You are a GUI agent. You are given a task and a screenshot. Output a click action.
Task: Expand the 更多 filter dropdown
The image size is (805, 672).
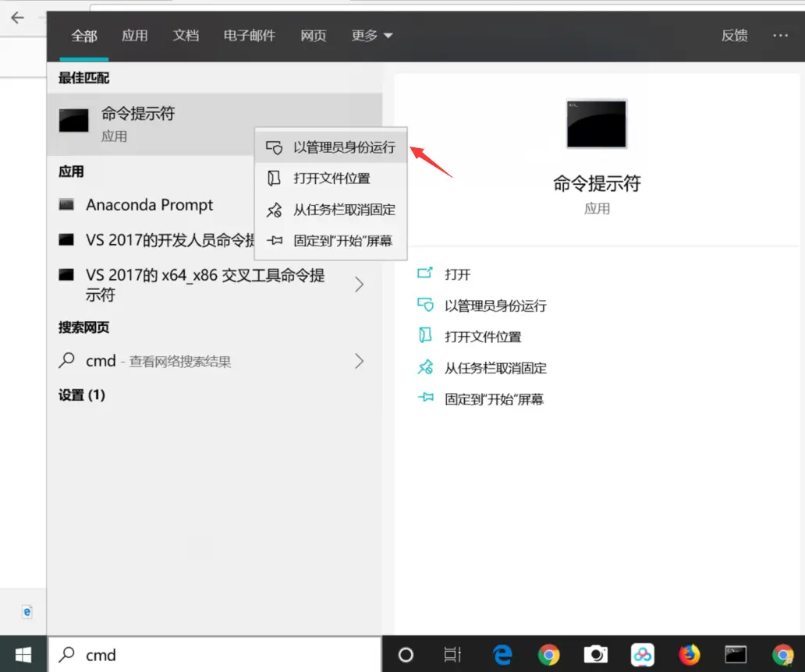(372, 35)
